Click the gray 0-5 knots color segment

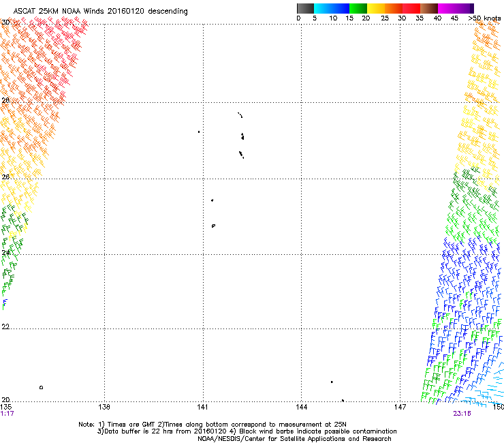306,8
